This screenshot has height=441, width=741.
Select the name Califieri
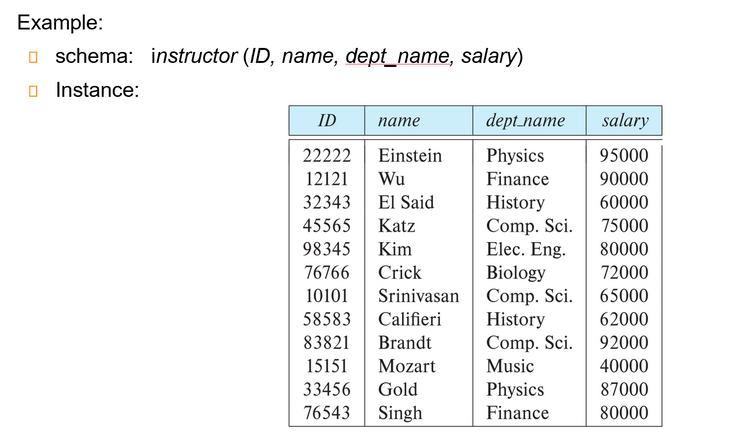409,319
